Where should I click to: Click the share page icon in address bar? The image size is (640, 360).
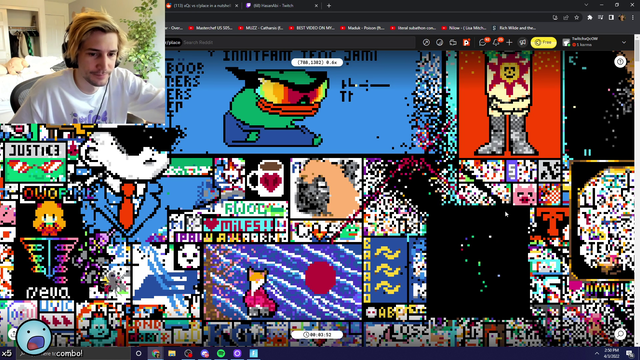[x=566, y=18]
